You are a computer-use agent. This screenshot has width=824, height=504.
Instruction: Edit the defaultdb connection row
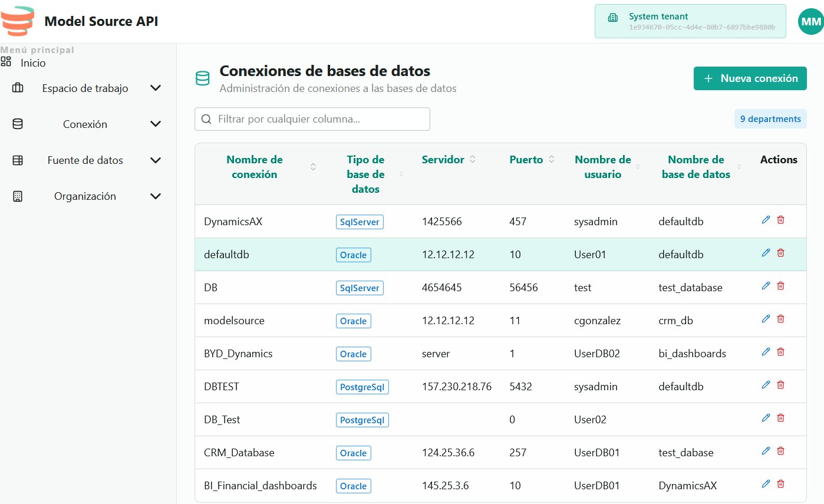[x=766, y=253]
